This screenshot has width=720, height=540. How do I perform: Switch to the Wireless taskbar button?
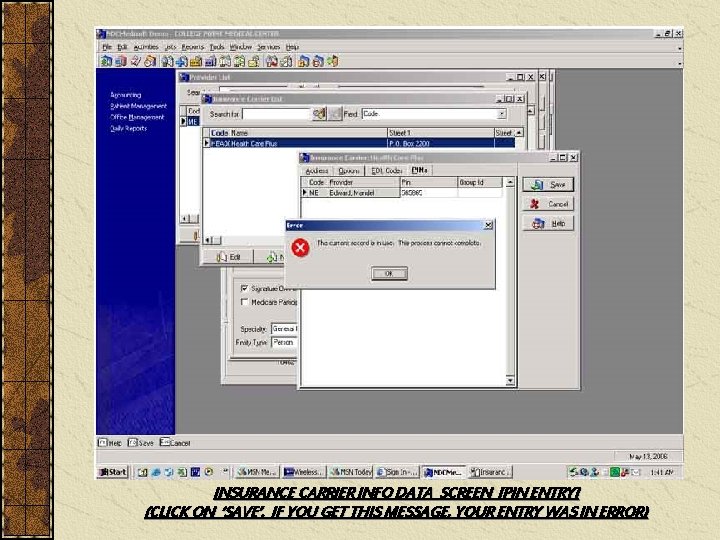click(x=304, y=472)
